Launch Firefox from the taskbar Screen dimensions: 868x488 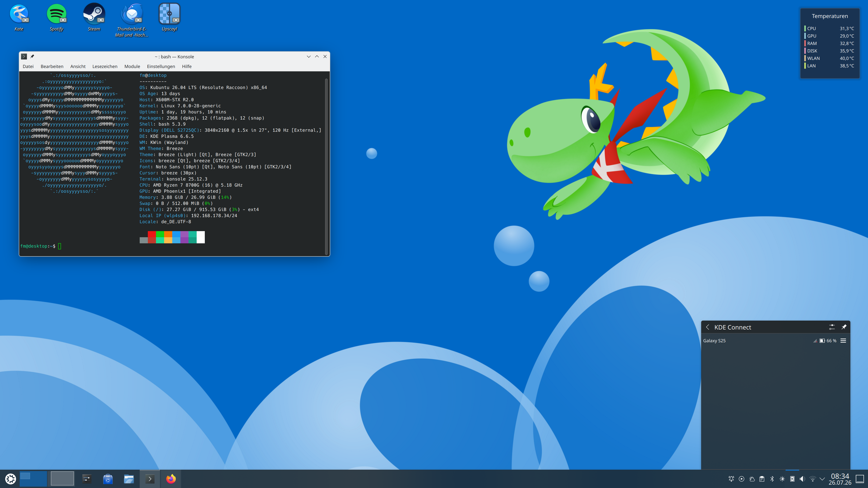(171, 479)
